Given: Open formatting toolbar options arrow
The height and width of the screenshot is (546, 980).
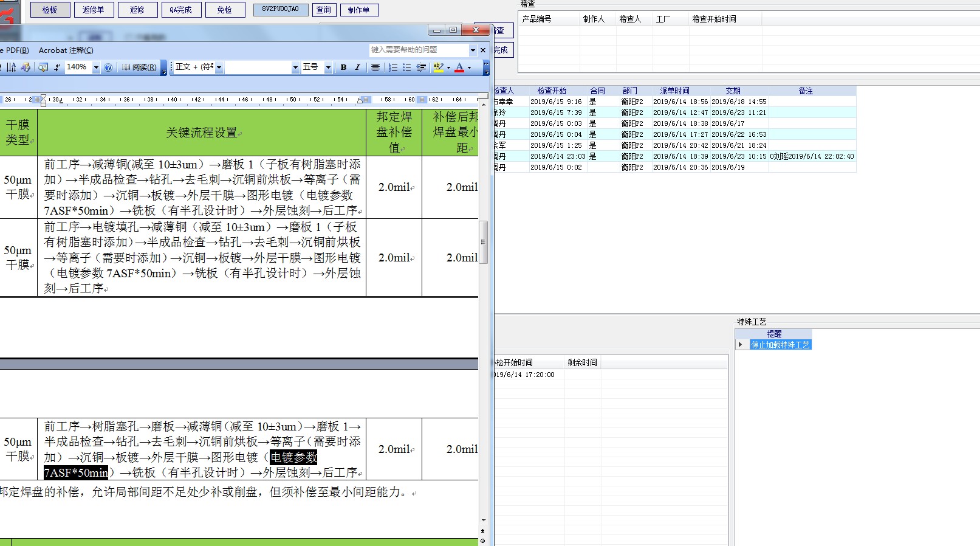Looking at the screenshot, I should click(x=486, y=67).
